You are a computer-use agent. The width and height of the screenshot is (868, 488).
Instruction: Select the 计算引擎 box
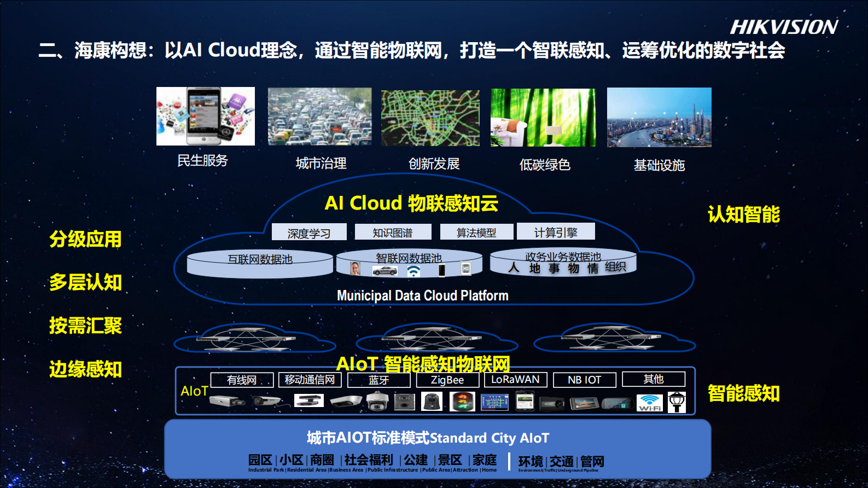(556, 231)
